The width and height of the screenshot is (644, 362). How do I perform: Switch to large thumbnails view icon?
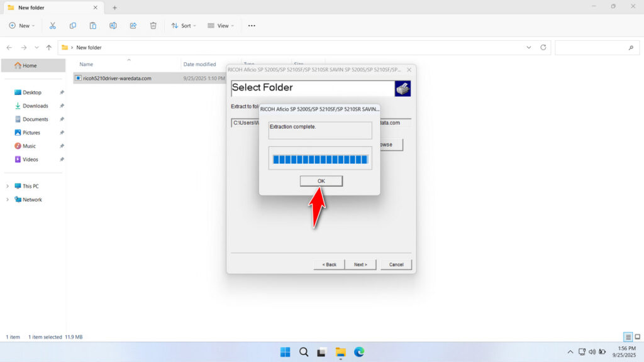[638, 337]
